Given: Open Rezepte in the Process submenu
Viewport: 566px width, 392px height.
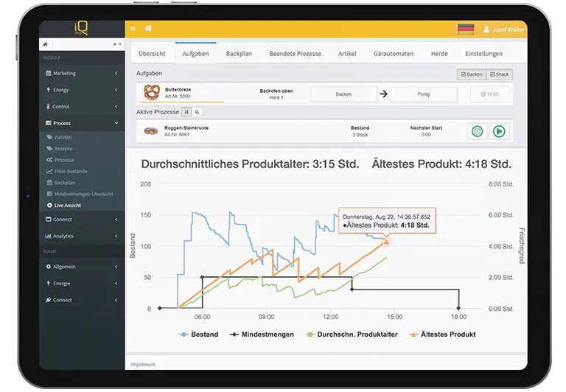Looking at the screenshot, I should [63, 149].
